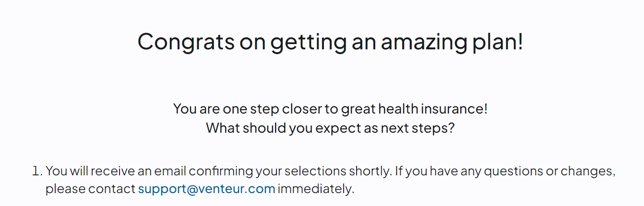Click the list number "1." marker

point(38,171)
